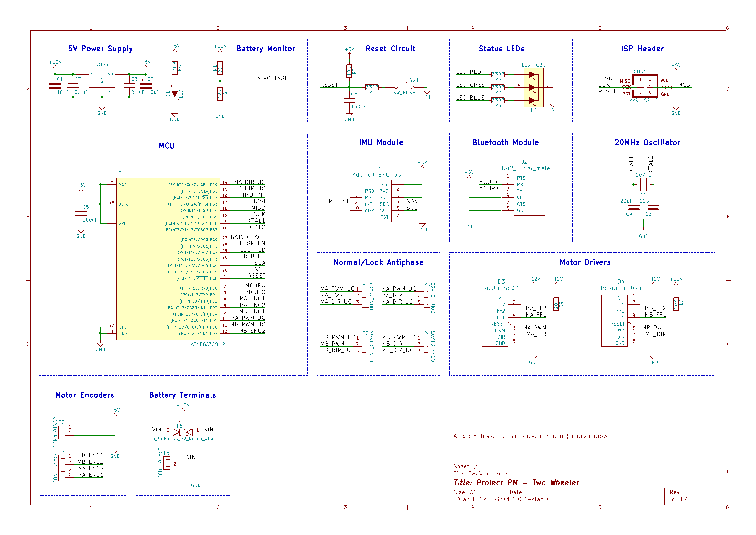Click the 'Normal/Lock Antiphase' heading
This screenshot has height=535, width=756.
(378, 262)
